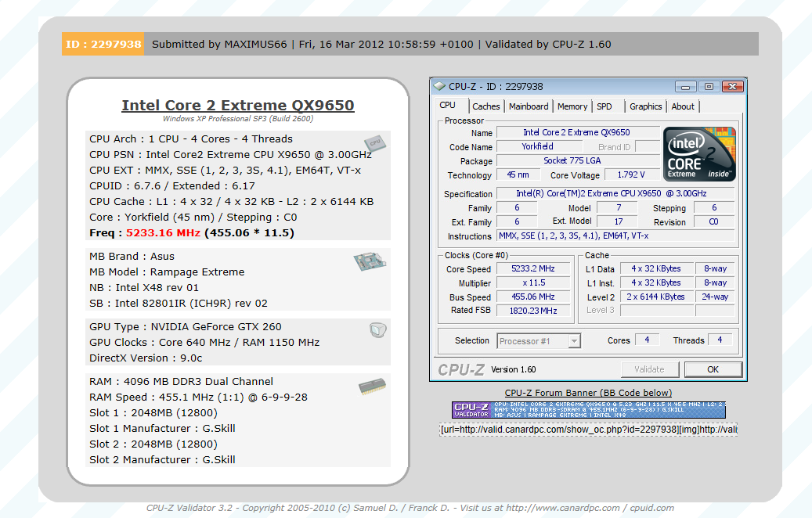This screenshot has width=812, height=518.
Task: Click the GPU icon beside GPU Type
Action: [378, 329]
